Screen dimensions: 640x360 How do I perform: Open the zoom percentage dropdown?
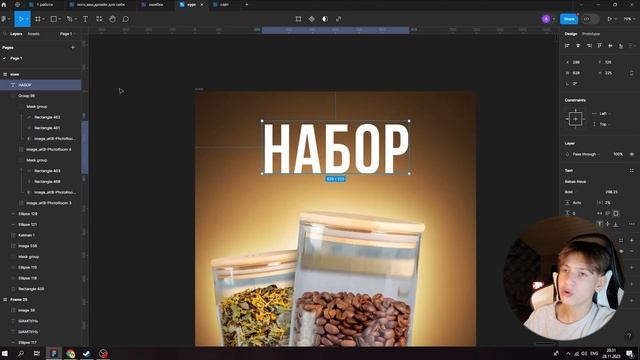628,19
